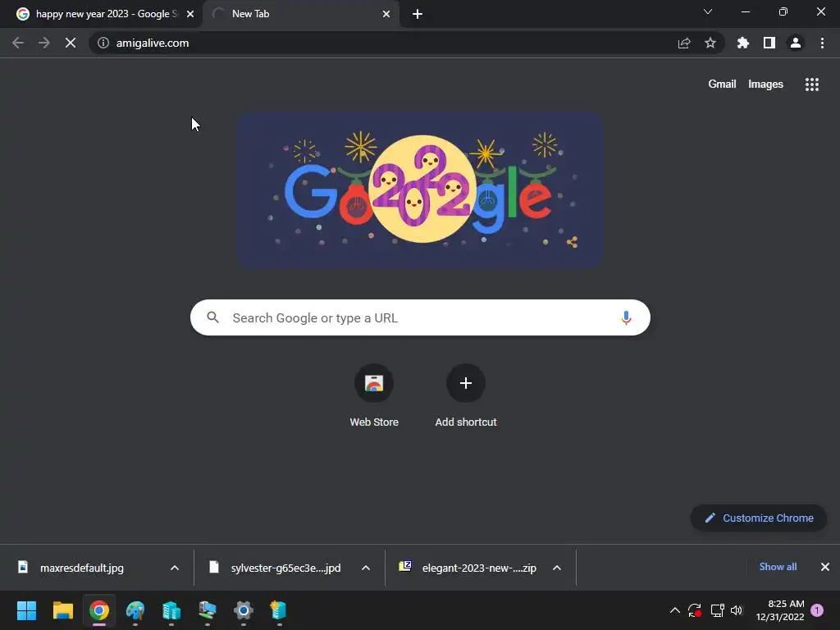This screenshot has height=630, width=840.
Task: Switch to the happy new year 2023 tab
Action: [x=102, y=14]
